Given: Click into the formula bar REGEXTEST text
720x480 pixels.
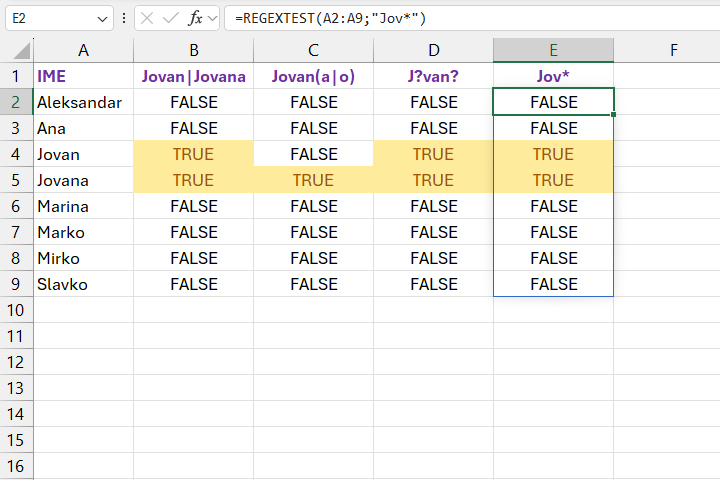Looking at the screenshot, I should pos(330,18).
